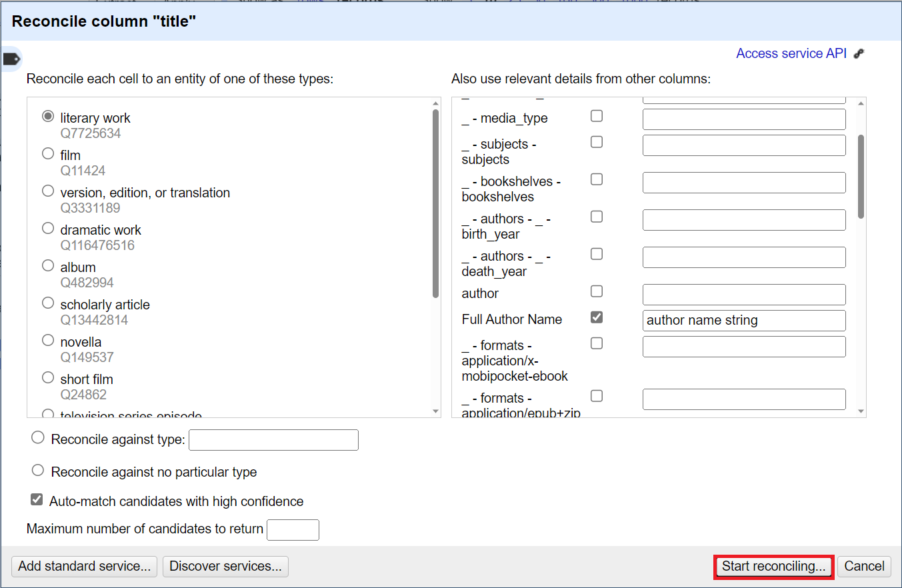
Task: Uncheck the Full Author Name column
Action: coord(596,317)
